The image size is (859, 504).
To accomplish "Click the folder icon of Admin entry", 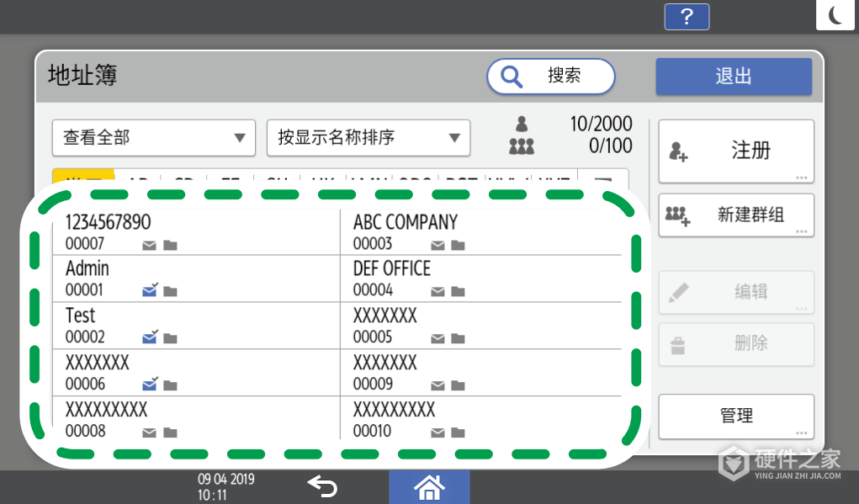I will 171,291.
